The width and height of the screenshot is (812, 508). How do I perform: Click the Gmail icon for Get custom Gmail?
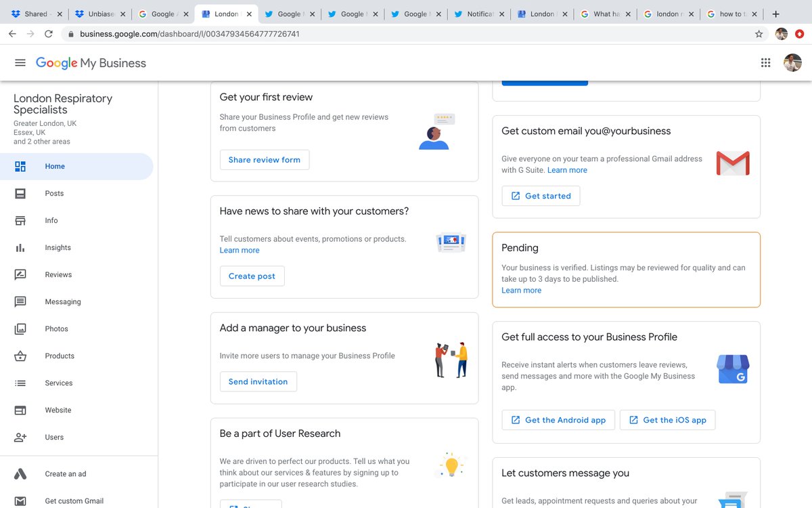coord(20,501)
